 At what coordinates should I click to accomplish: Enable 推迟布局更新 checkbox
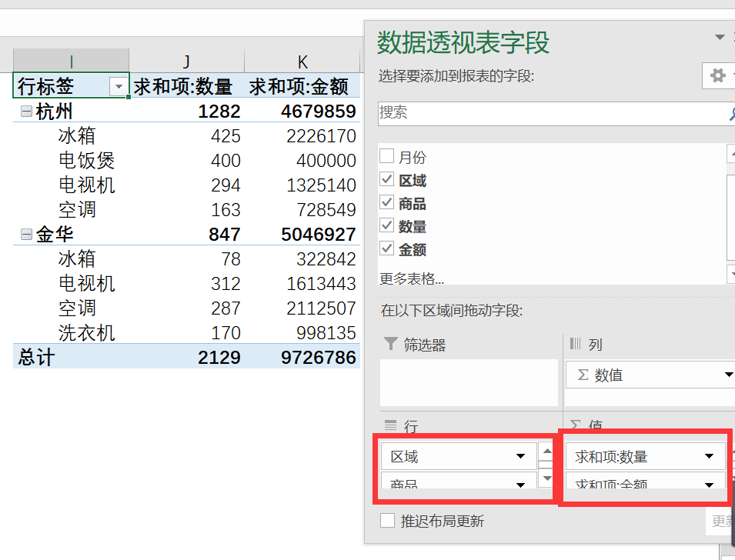387,521
